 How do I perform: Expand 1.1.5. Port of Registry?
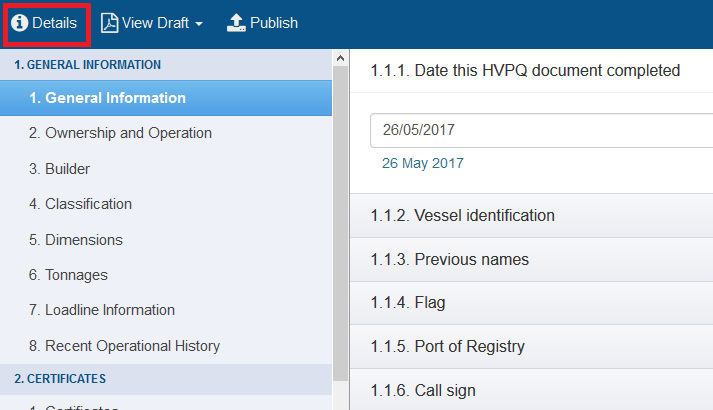(x=531, y=347)
